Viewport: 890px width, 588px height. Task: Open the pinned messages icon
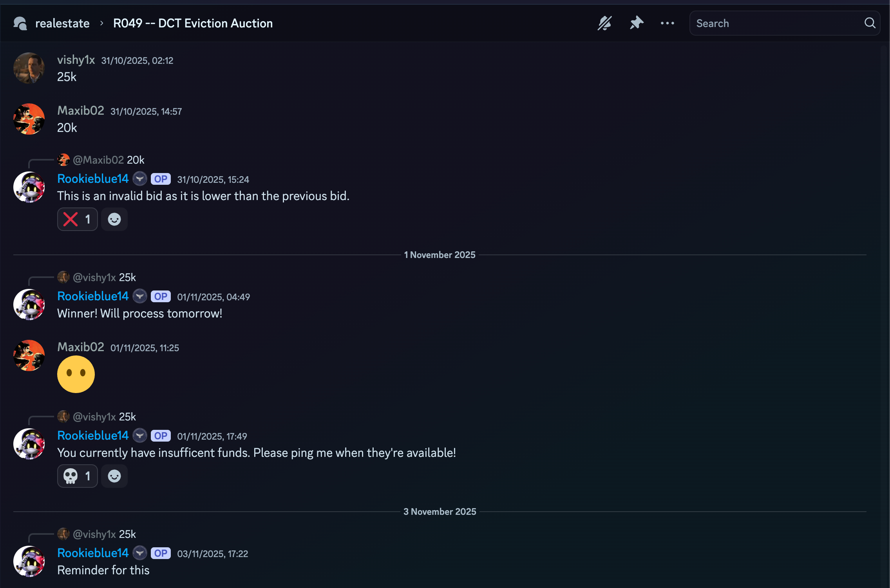point(636,23)
